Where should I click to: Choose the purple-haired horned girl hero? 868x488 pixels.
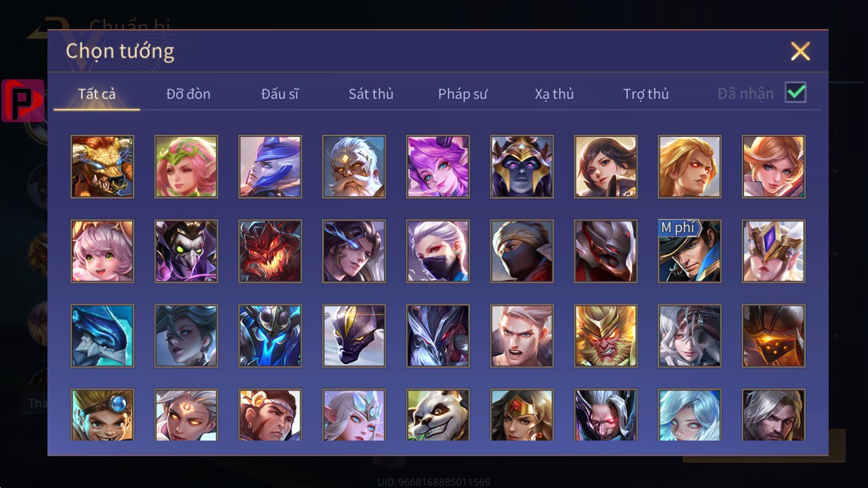pyautogui.click(x=438, y=167)
